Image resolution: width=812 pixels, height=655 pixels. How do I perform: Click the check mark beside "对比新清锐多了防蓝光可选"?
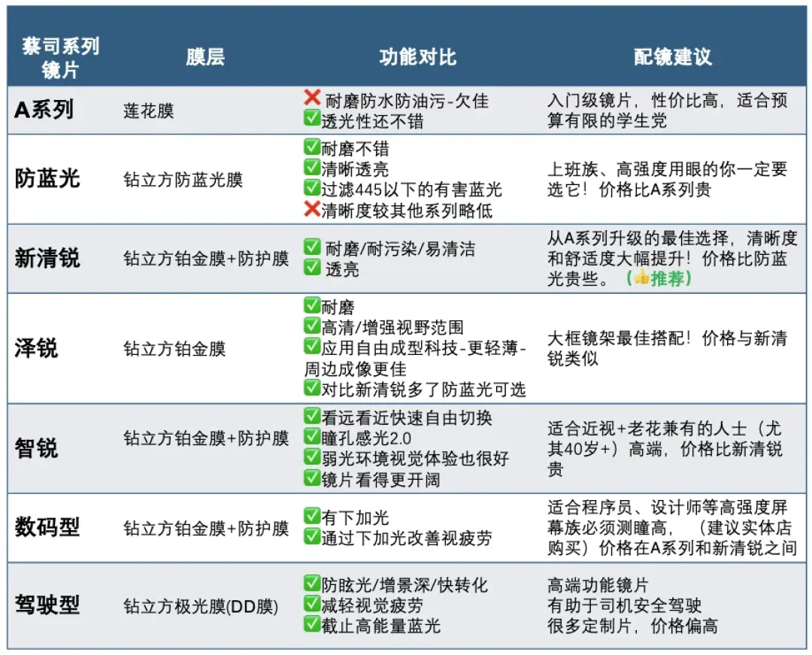click(312, 387)
